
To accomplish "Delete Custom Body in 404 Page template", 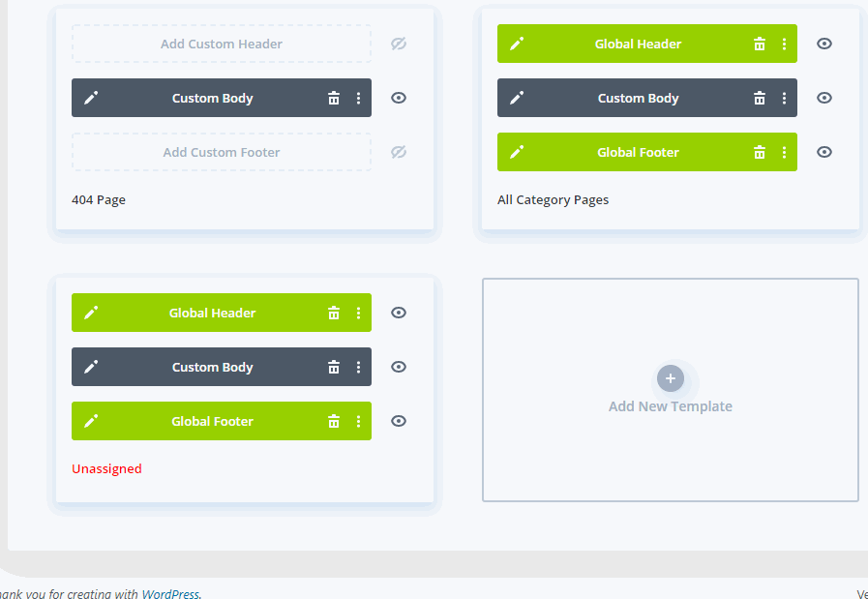I will click(333, 98).
